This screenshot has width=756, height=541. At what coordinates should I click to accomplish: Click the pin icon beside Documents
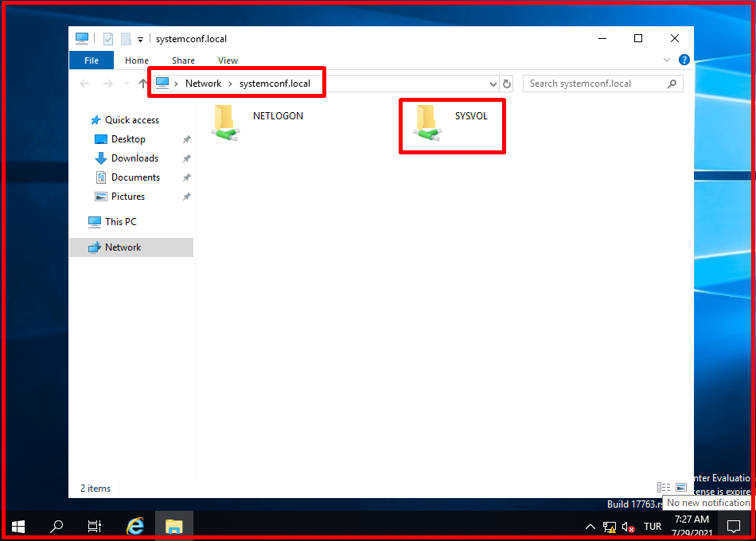(x=186, y=177)
